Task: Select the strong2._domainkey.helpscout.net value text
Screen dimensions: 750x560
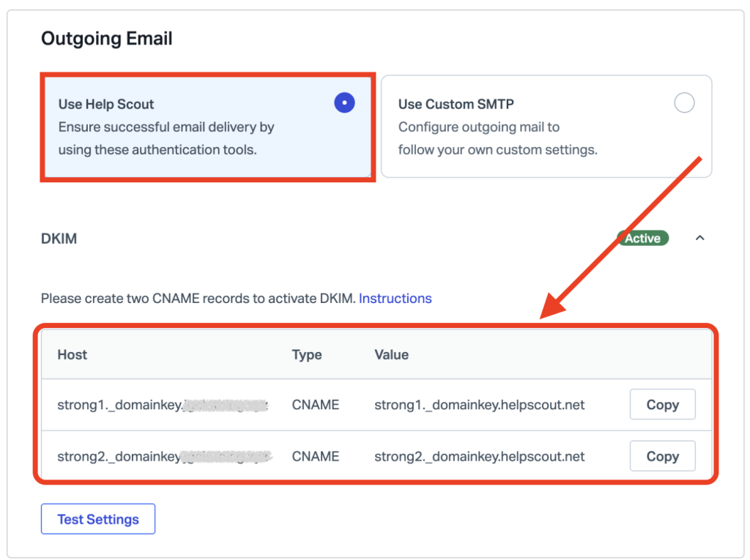Action: pyautogui.click(x=479, y=456)
